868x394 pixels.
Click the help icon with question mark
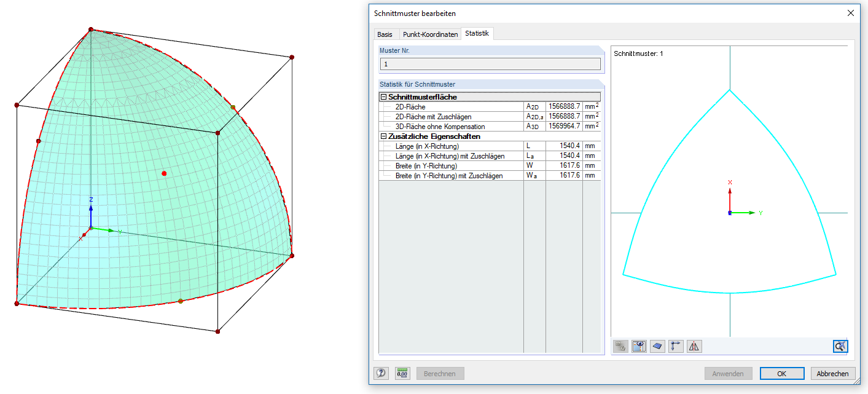(x=381, y=373)
